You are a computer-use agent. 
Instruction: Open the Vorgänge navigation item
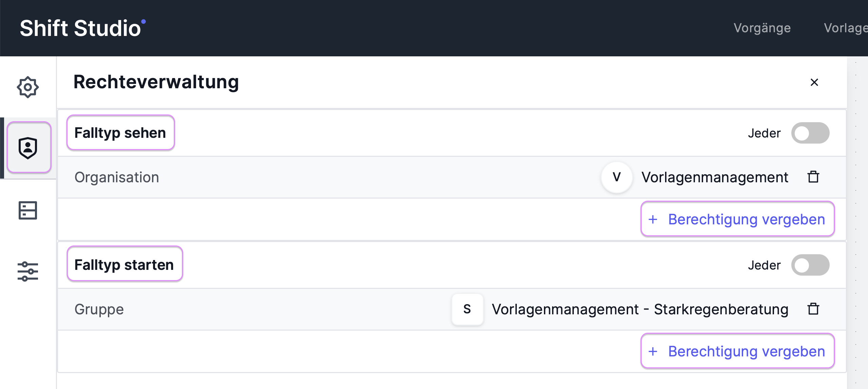pyautogui.click(x=762, y=28)
